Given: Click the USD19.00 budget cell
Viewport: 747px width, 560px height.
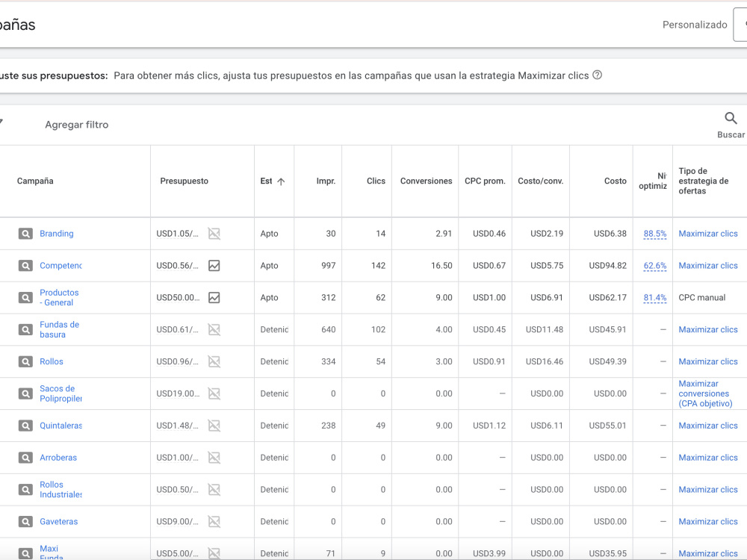Looking at the screenshot, I should [179, 393].
